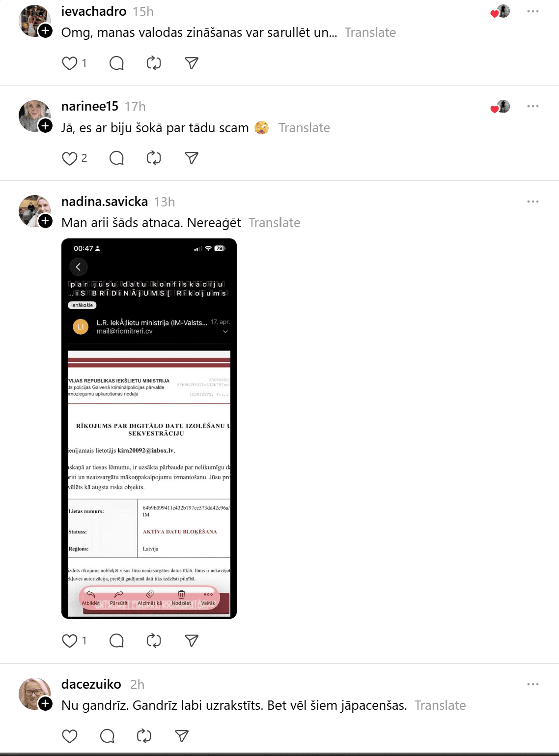
Task: Like ievachadro's comment with the heart
Action: (x=69, y=63)
